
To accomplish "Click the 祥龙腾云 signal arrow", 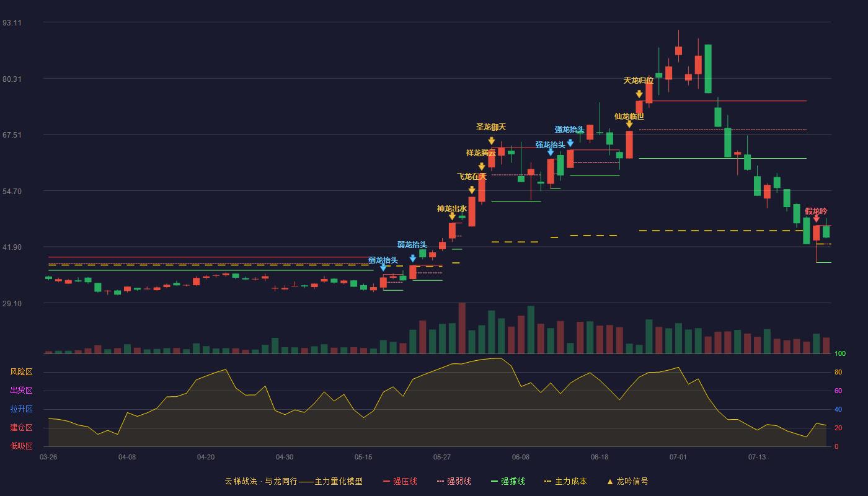I will click(482, 167).
